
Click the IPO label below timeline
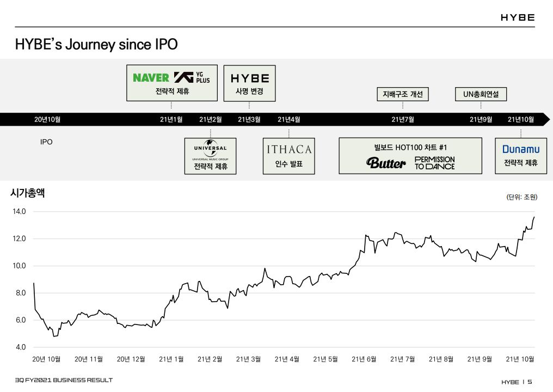click(46, 142)
